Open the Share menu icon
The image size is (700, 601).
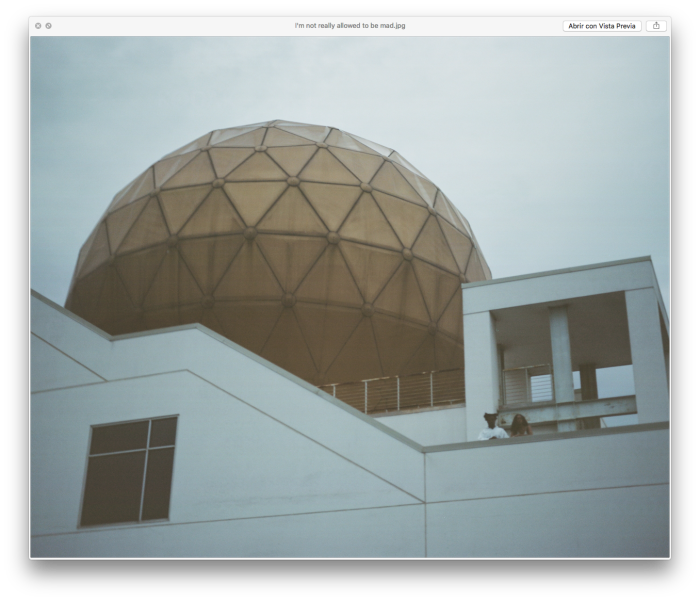(656, 26)
